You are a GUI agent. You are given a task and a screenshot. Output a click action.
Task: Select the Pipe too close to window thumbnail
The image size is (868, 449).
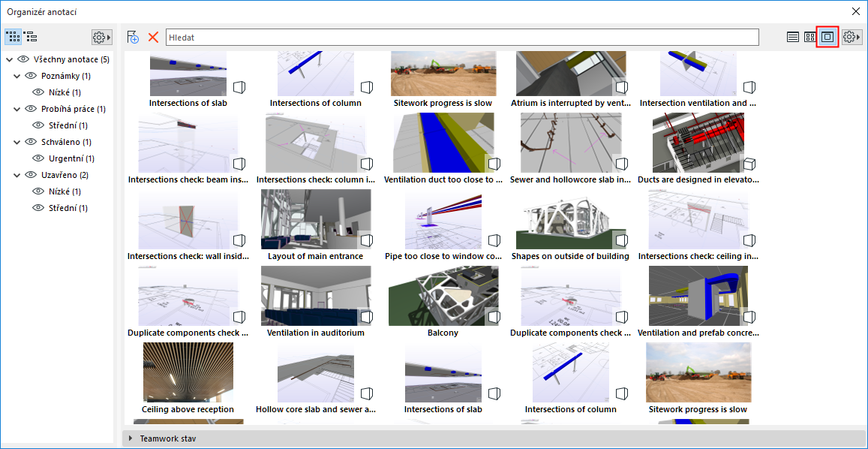point(443,219)
